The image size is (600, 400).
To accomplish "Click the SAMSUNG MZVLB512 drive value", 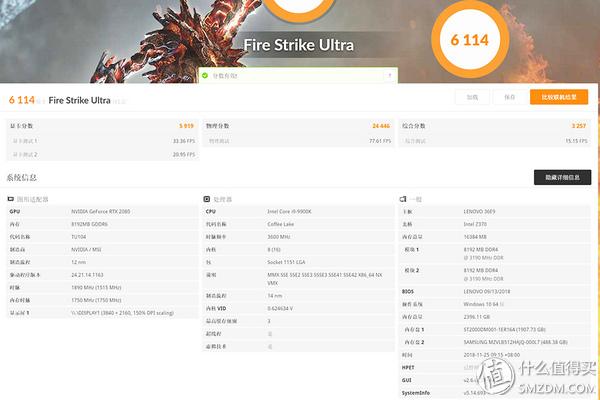I will 515,342.
